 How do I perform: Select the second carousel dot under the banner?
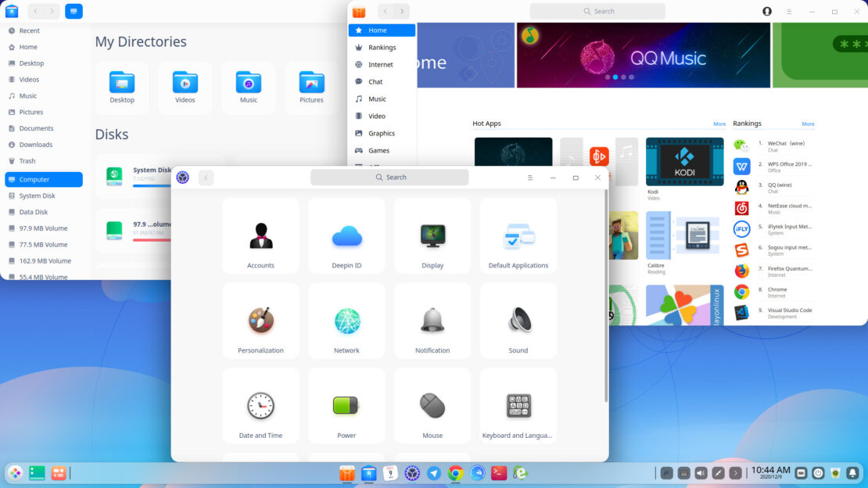(x=614, y=77)
